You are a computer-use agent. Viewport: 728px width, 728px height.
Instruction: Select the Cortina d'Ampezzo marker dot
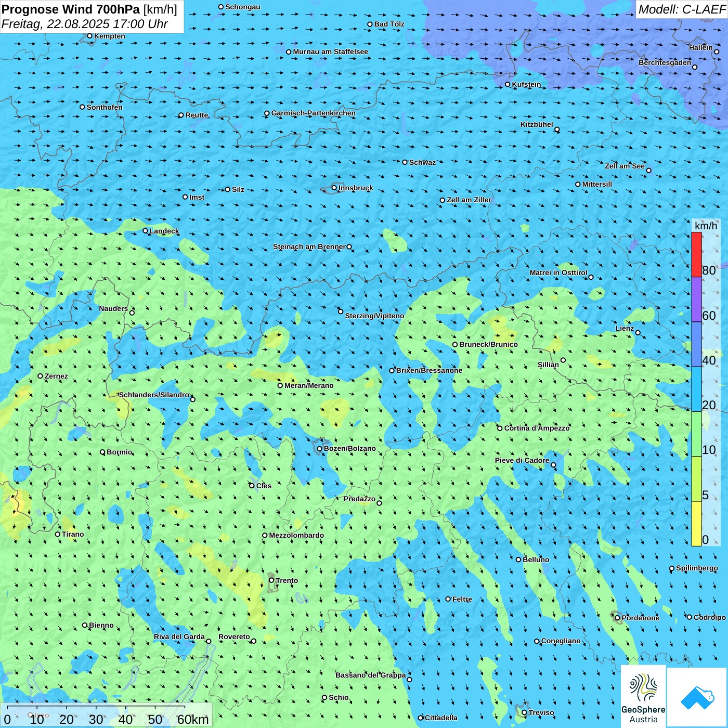(500, 428)
